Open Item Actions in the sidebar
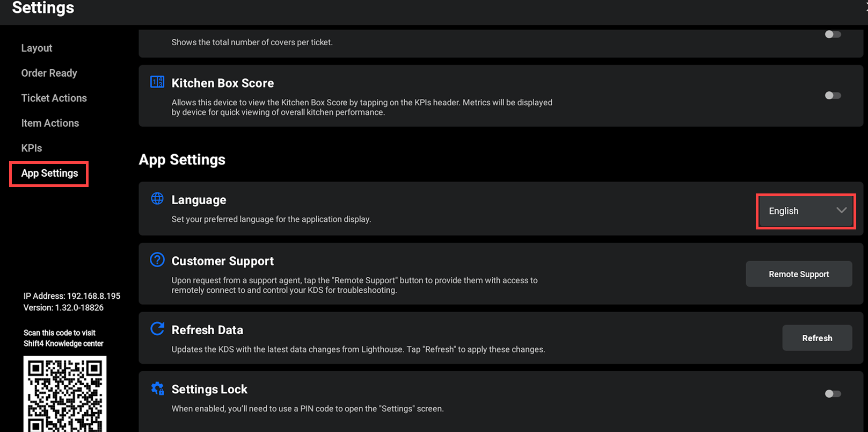Image resolution: width=868 pixels, height=432 pixels. (50, 123)
